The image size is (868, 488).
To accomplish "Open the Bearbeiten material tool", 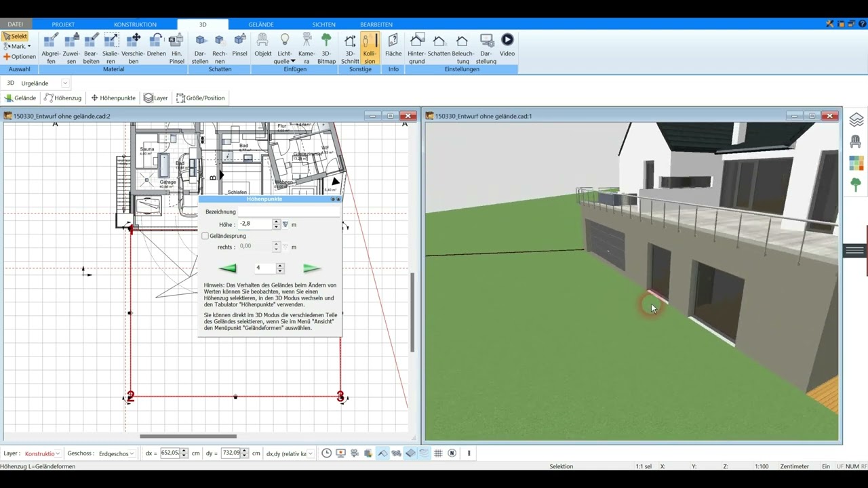I will point(91,48).
